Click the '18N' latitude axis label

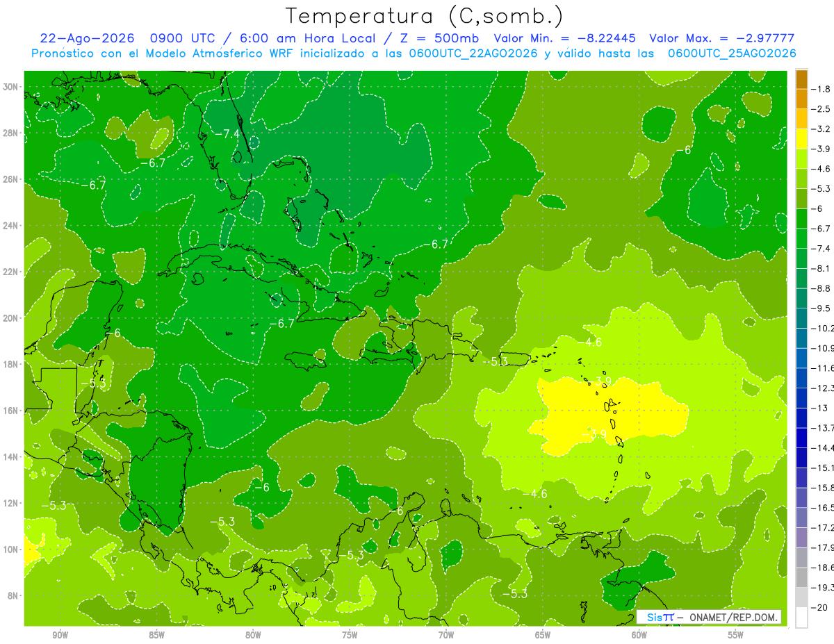click(x=12, y=364)
